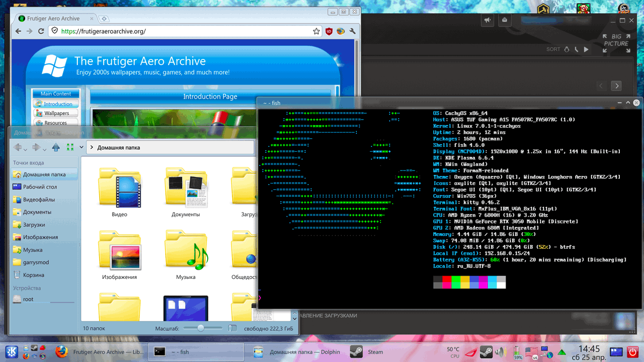Open the Wallpapers section link

tap(56, 113)
